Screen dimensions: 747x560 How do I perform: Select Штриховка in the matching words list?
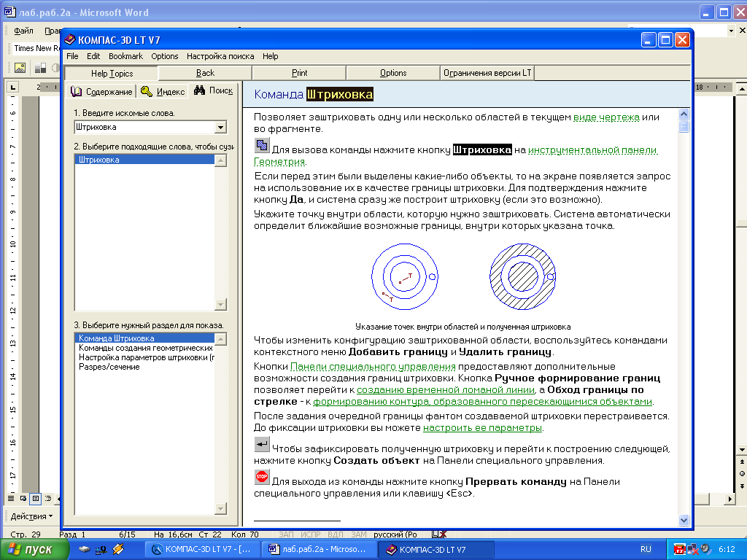[x=144, y=160]
